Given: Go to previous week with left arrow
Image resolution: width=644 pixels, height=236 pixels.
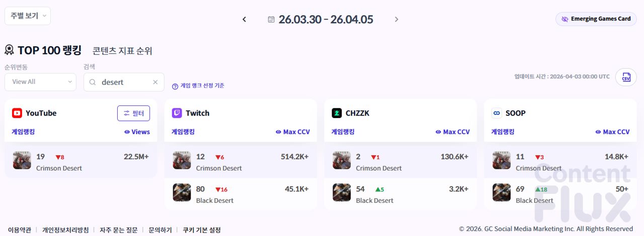Looking at the screenshot, I should click(x=245, y=20).
